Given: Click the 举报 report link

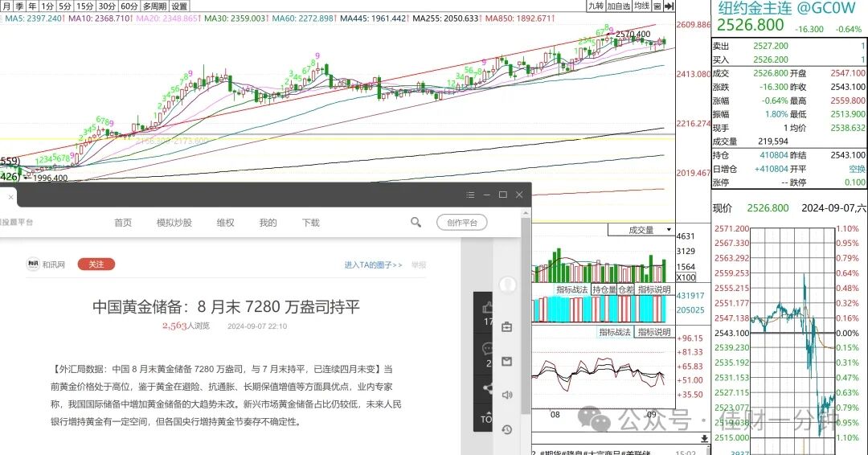Looking at the screenshot, I should click(x=419, y=265).
